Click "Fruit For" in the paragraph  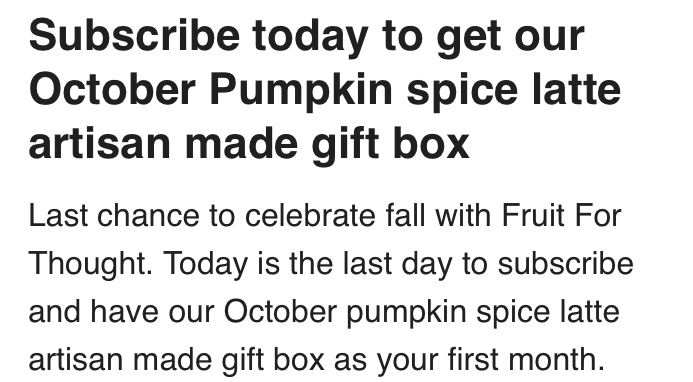coord(561,215)
